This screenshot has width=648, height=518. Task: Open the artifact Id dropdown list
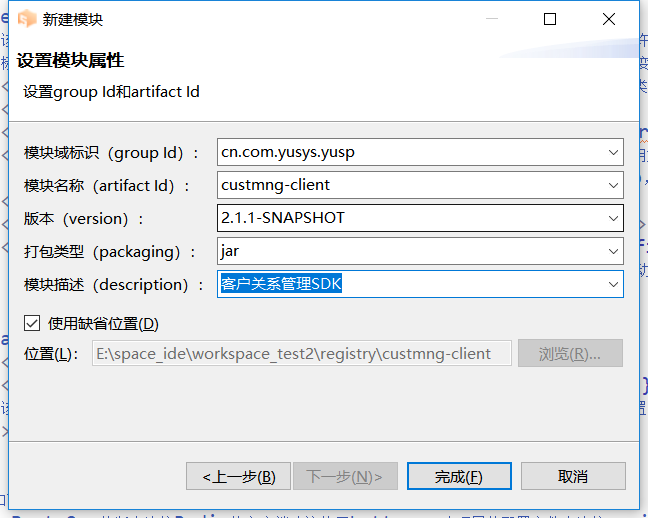pyautogui.click(x=613, y=185)
